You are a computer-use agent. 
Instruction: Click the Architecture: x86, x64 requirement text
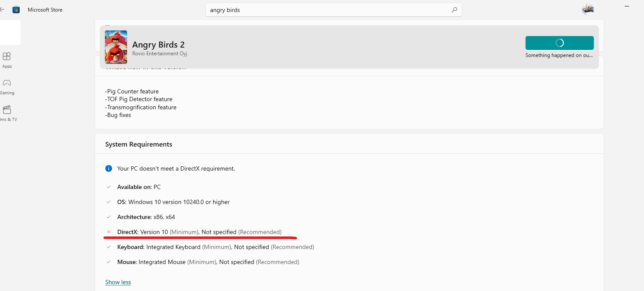point(146,217)
